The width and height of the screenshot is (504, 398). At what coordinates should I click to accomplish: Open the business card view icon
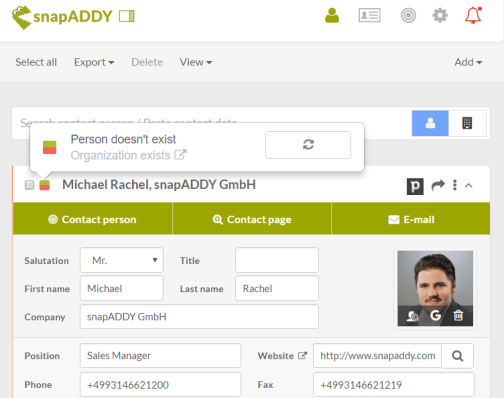pos(369,15)
